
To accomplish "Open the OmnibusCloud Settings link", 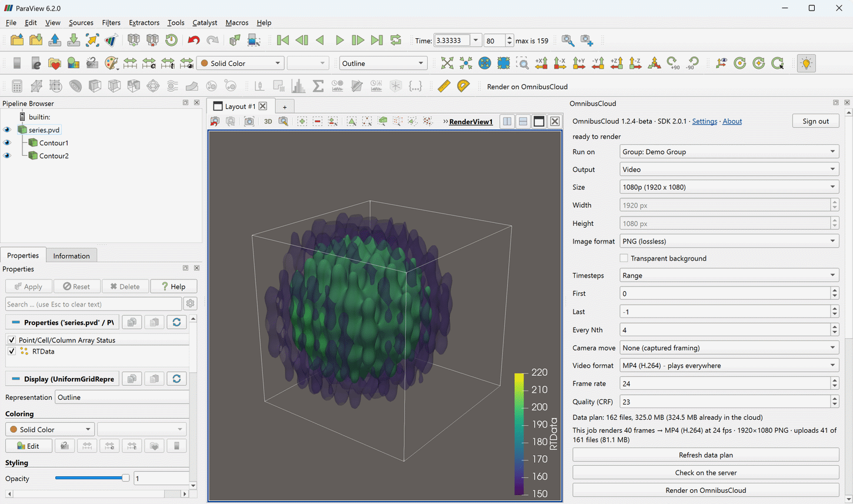I will 704,121.
